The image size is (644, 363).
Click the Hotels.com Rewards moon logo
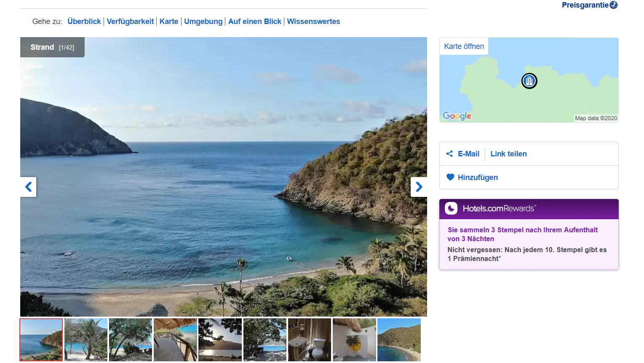(x=451, y=208)
